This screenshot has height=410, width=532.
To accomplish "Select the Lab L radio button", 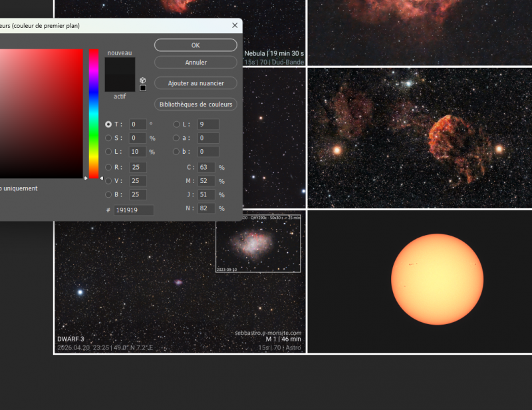I will pos(176,124).
